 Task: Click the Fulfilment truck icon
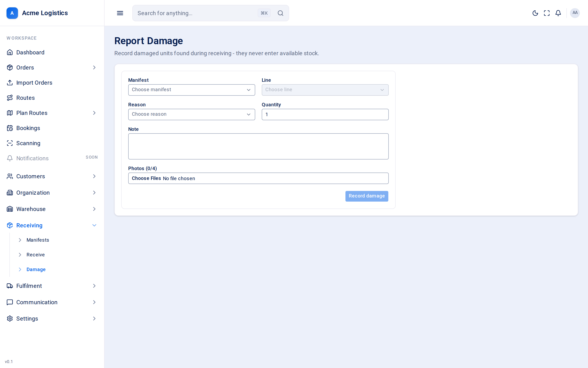coord(10,286)
